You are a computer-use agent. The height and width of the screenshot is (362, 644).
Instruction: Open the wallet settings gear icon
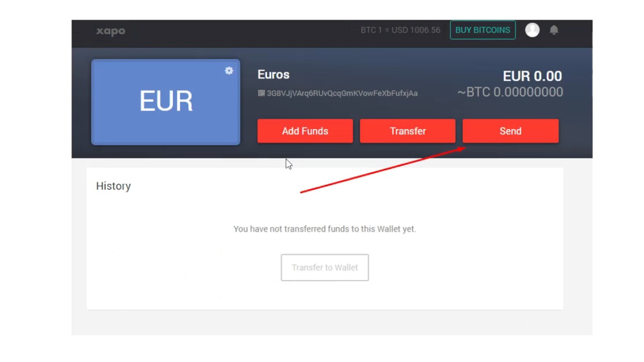click(x=229, y=71)
